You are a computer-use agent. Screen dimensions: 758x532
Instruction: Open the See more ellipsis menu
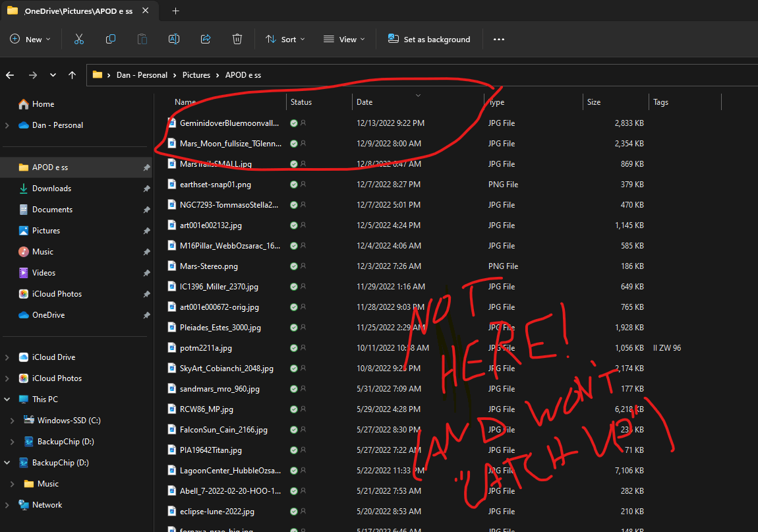[x=499, y=39]
